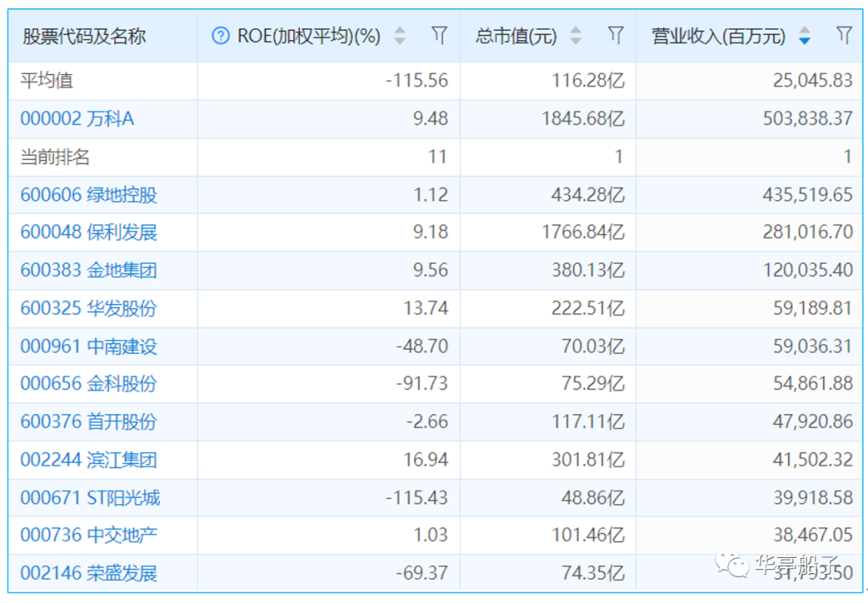Open filter for total market value column
The height and width of the screenshot is (603, 868).
tap(616, 35)
